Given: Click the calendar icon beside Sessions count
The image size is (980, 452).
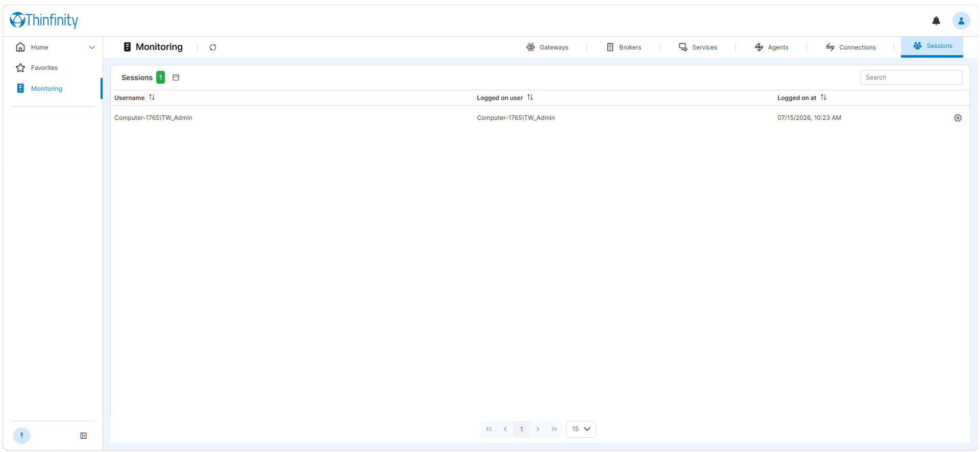Looking at the screenshot, I should [x=176, y=78].
